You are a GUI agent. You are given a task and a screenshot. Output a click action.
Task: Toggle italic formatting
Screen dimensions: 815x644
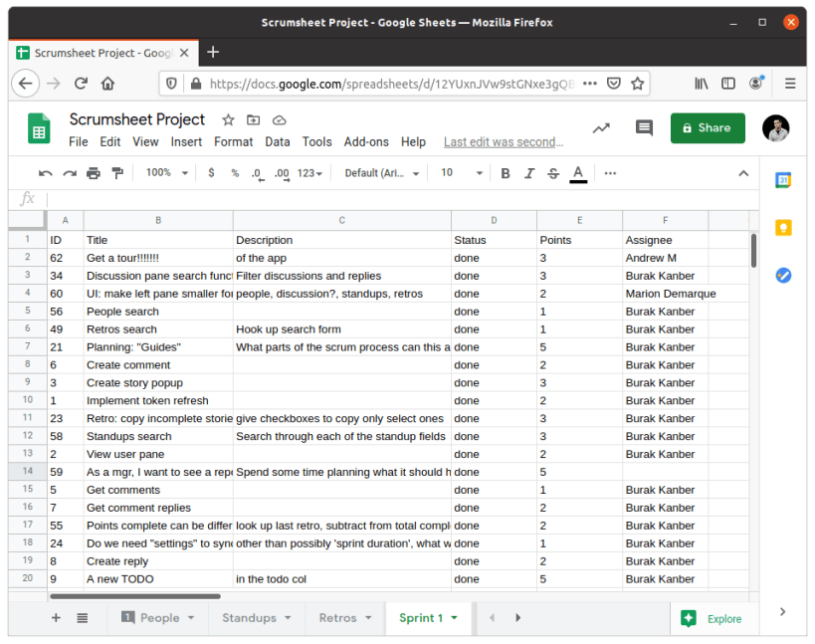tap(529, 173)
